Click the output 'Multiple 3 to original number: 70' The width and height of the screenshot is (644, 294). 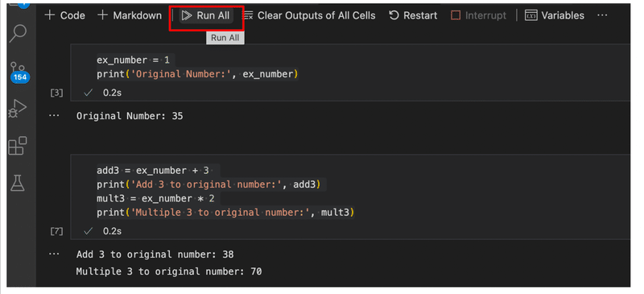tap(169, 271)
